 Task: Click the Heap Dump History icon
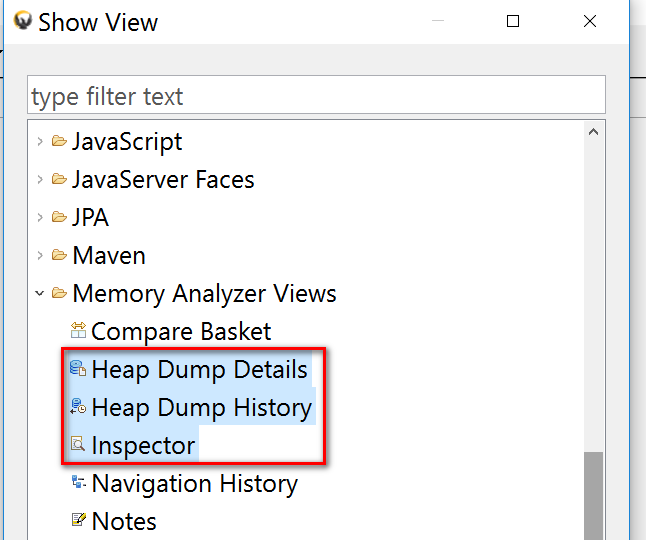click(x=79, y=407)
